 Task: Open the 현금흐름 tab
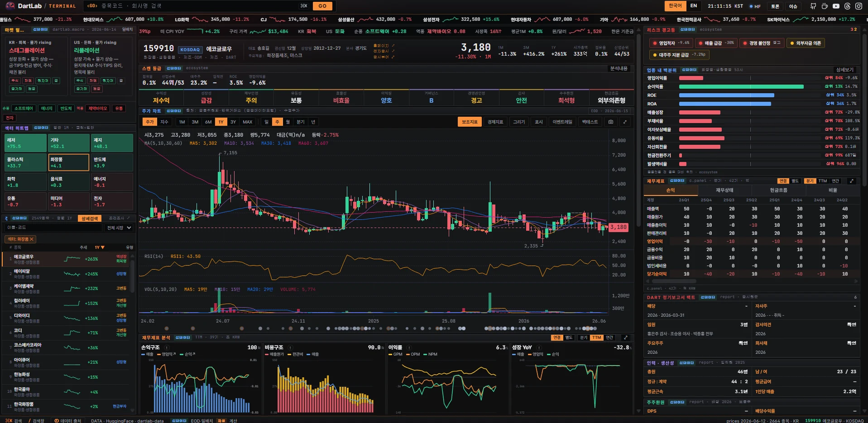778,190
